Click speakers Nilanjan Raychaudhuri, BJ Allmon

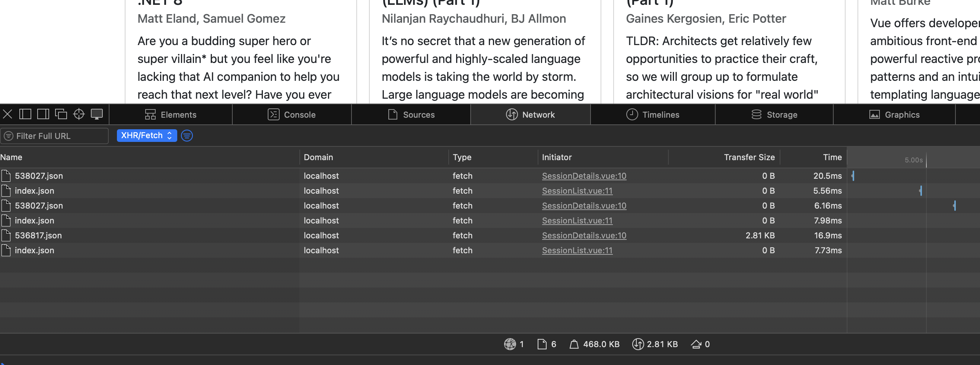(x=474, y=19)
